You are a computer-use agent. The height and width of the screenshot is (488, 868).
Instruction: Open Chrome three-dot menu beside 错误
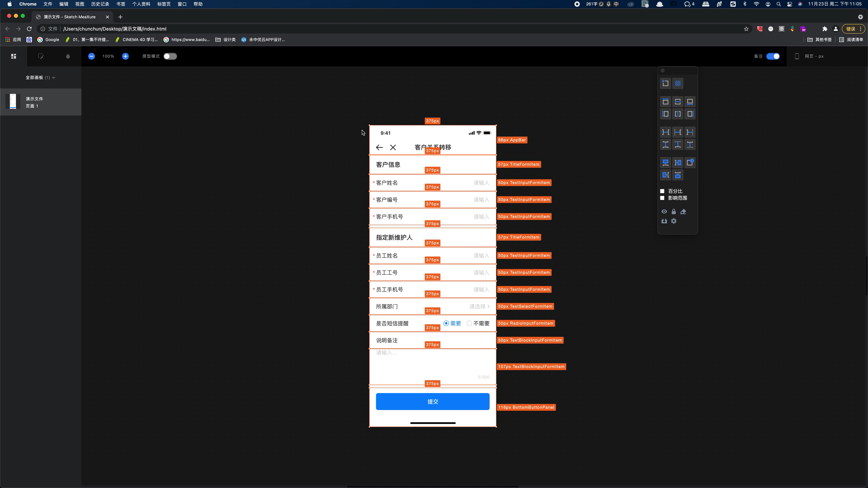point(860,29)
